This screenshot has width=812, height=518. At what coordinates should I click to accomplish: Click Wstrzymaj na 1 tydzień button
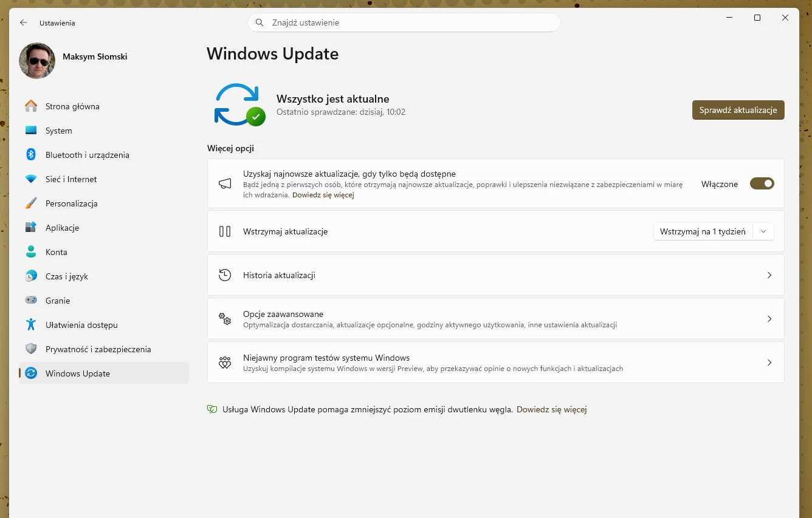pyautogui.click(x=703, y=231)
